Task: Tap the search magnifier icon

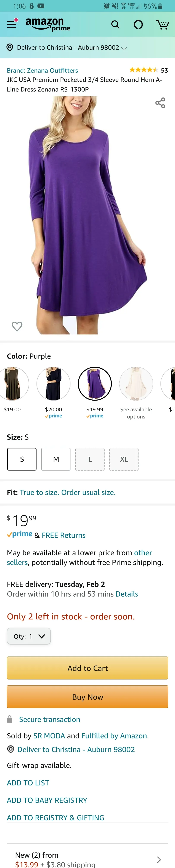Action: click(x=115, y=25)
